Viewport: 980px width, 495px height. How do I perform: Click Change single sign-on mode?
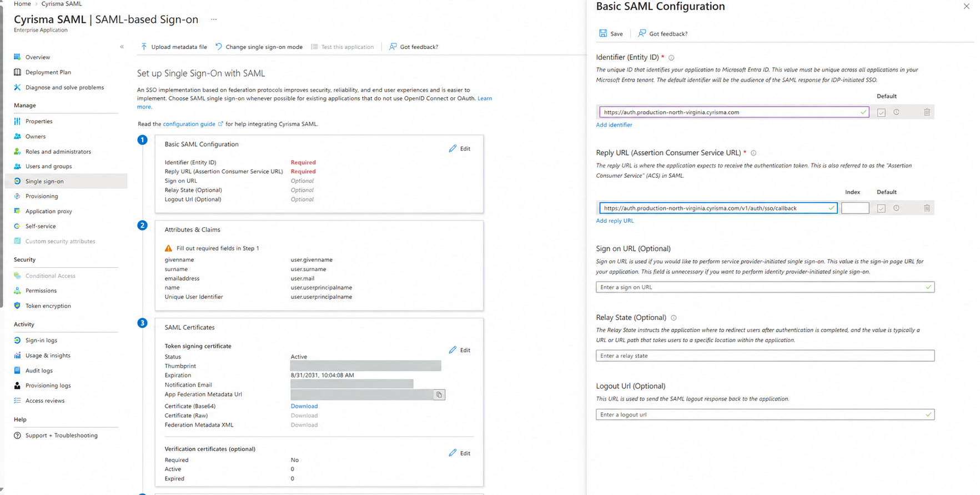click(259, 47)
